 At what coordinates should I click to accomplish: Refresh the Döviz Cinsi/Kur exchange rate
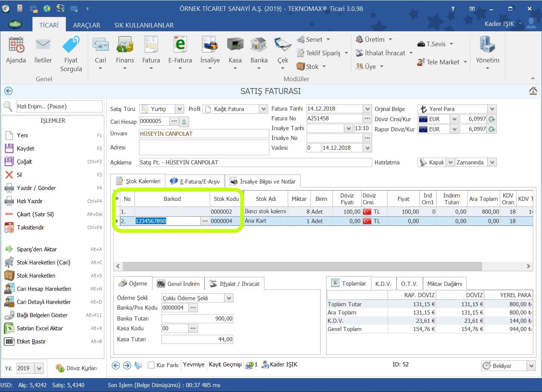point(492,119)
